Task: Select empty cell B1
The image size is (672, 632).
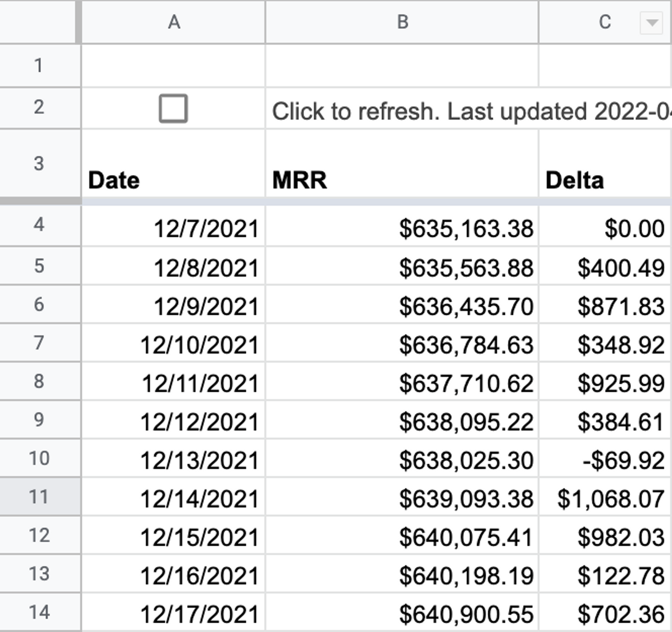Action: point(402,66)
